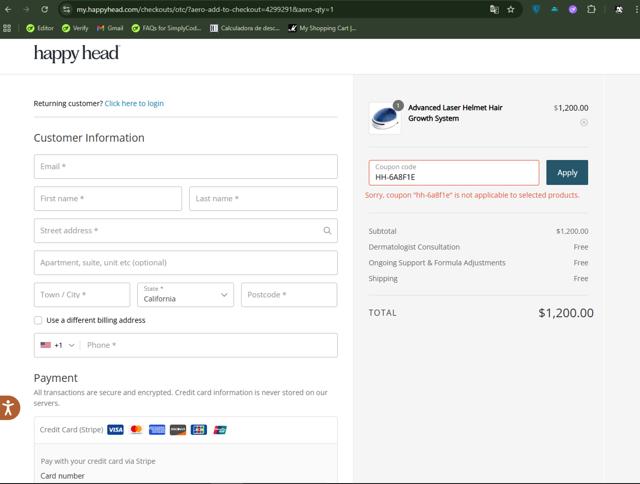Open the apps grid in bookmarks bar
This screenshot has height=484, width=640.
tap(7, 28)
